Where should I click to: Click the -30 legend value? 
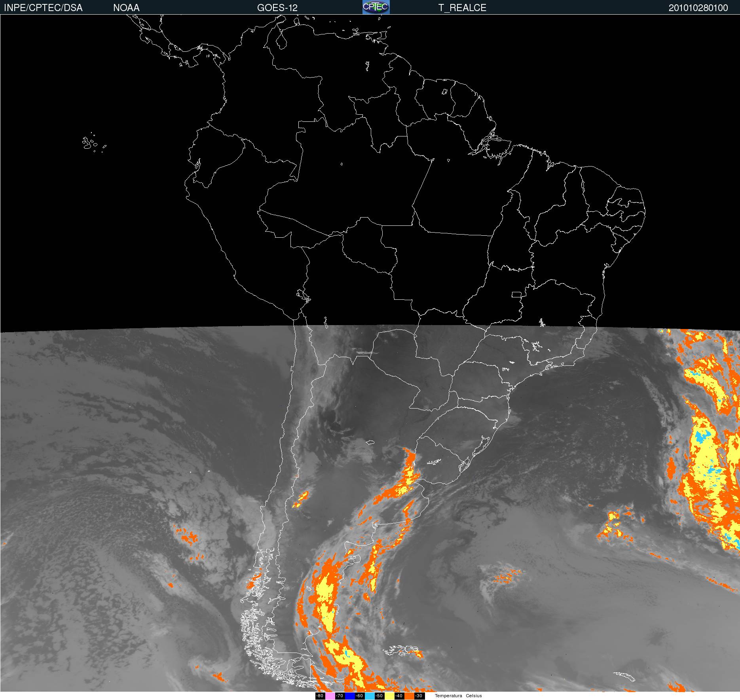(x=419, y=696)
